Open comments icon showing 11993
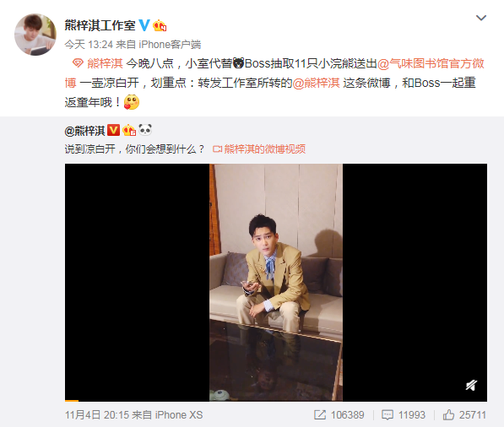 404,415
